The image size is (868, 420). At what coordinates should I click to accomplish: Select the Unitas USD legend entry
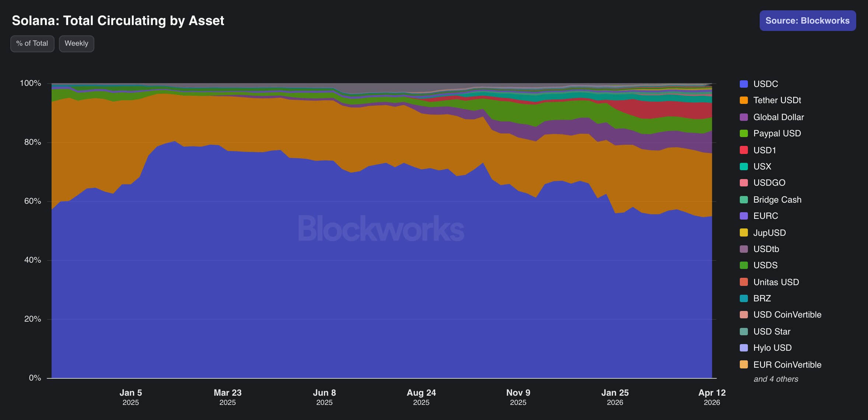pyautogui.click(x=743, y=282)
